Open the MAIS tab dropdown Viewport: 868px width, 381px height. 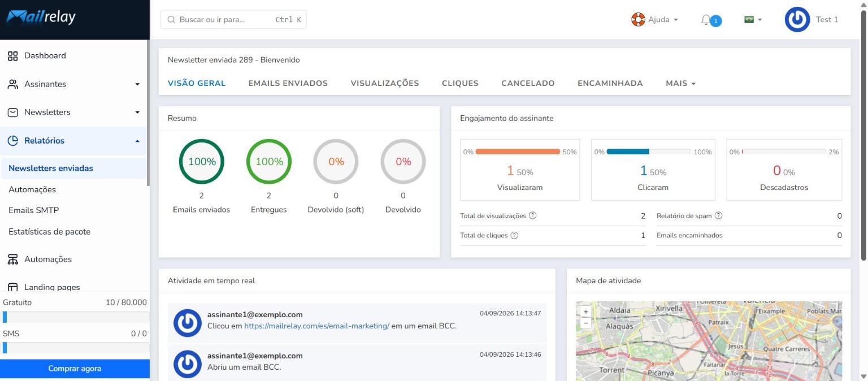pyautogui.click(x=680, y=83)
